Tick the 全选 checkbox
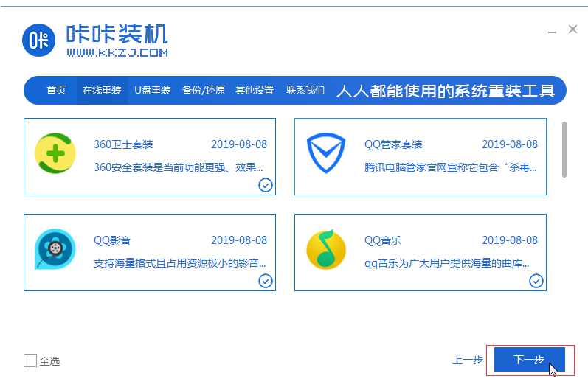588x387 pixels. click(x=30, y=360)
